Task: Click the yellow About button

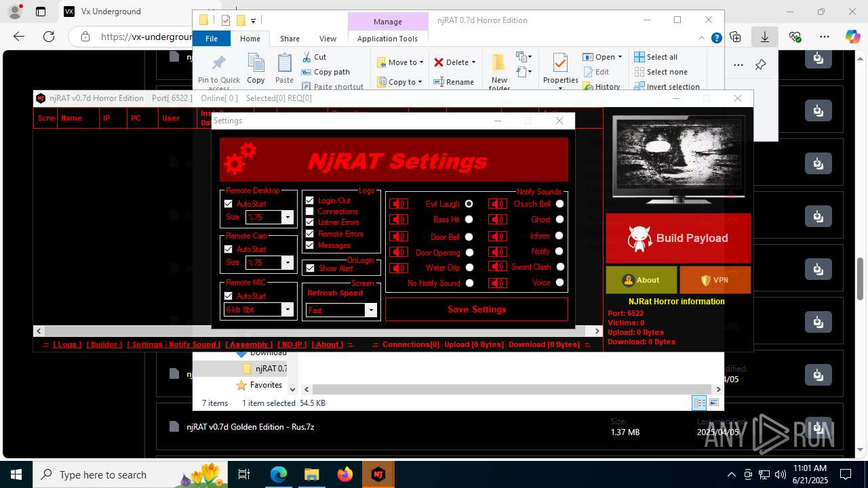Action: 642,280
